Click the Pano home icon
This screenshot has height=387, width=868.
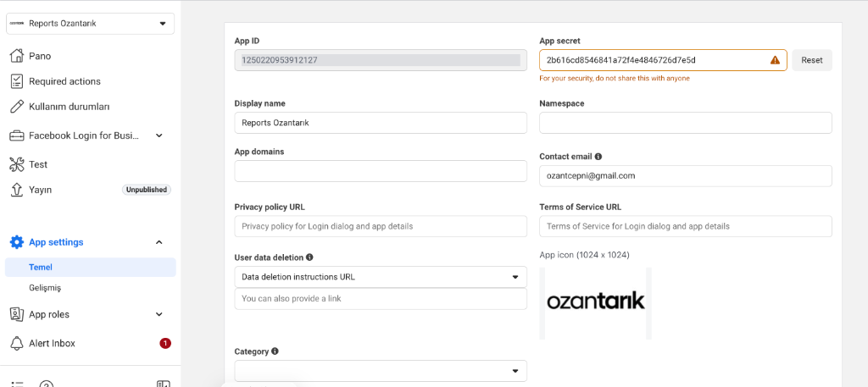[15, 56]
